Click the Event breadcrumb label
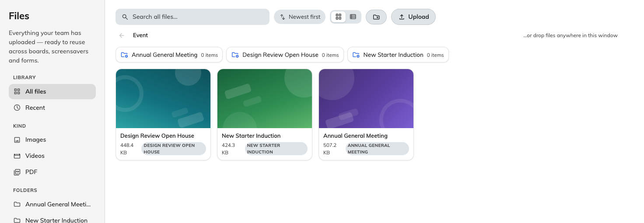The width and height of the screenshot is (644, 223). [x=140, y=35]
